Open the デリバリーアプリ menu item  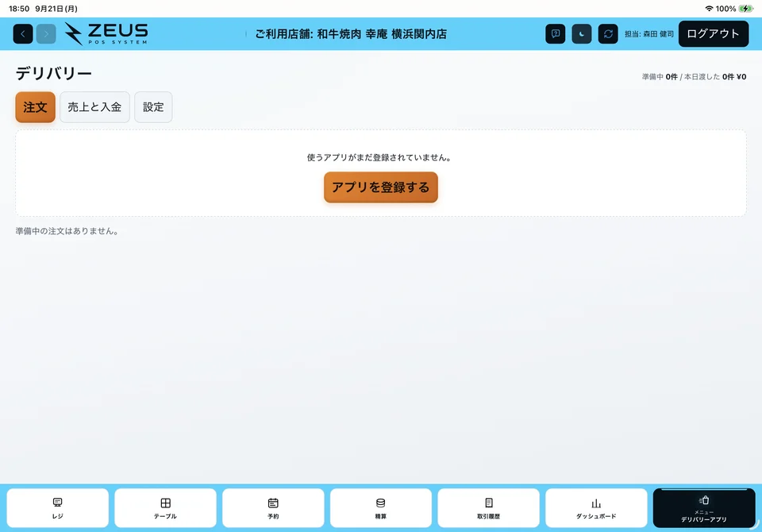tap(704, 507)
